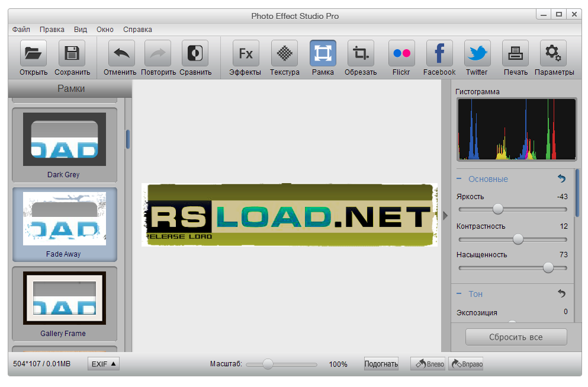Open the Эффекты Fx panel
The height and width of the screenshot is (387, 588).
click(x=246, y=53)
